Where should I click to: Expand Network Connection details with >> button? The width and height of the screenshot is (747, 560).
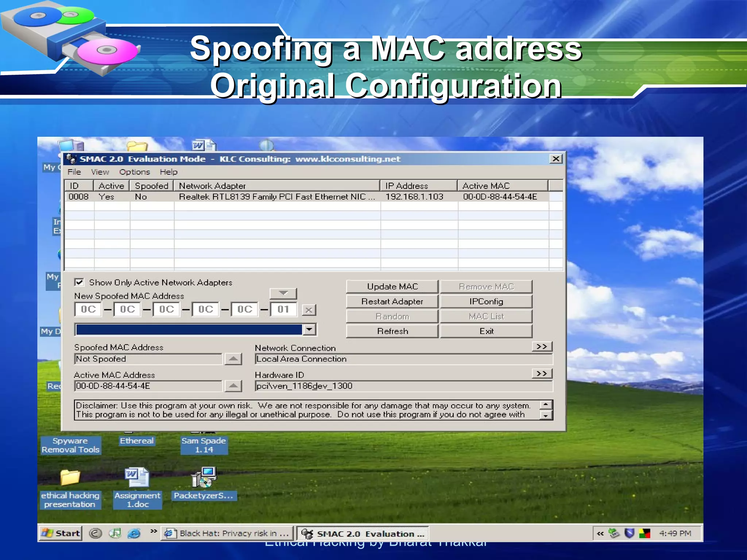coord(542,346)
